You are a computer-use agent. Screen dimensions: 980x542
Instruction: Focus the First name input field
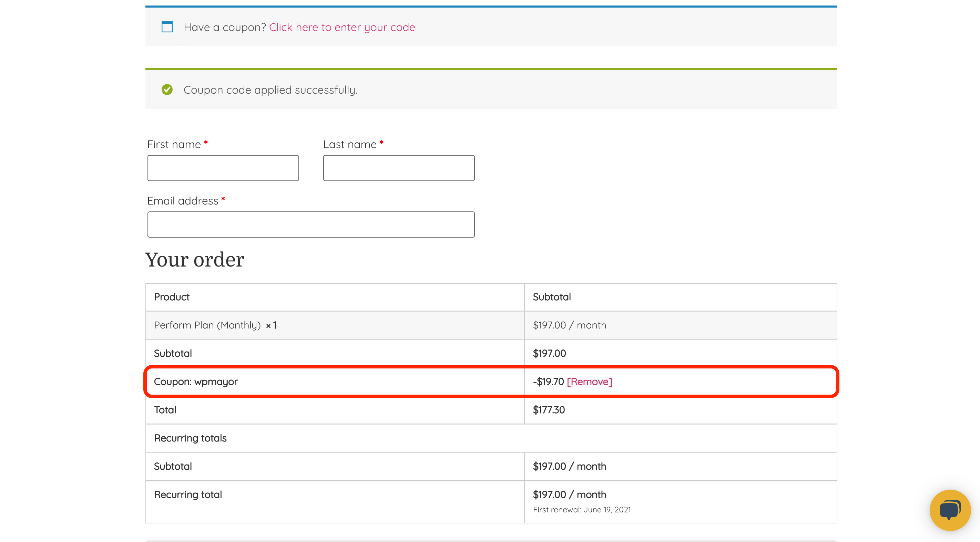click(x=223, y=168)
